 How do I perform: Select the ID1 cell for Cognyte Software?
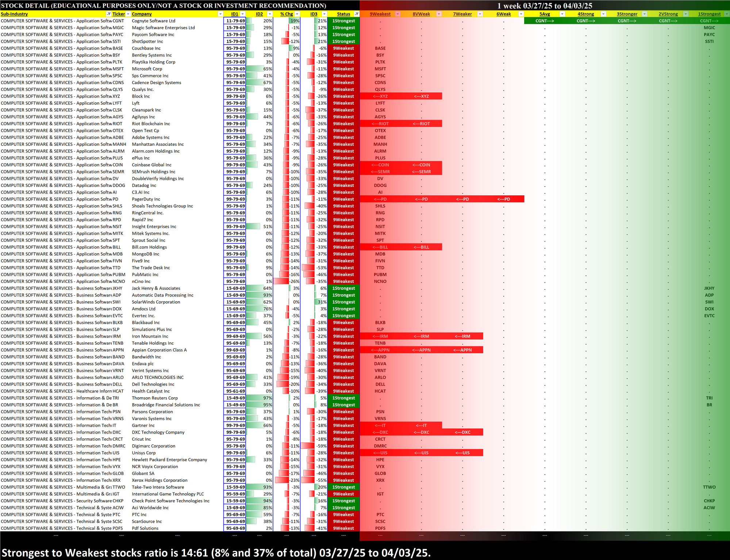pos(235,21)
